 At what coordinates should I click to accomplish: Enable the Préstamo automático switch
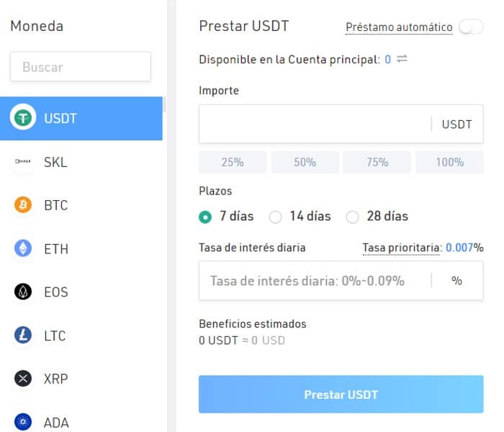click(471, 27)
